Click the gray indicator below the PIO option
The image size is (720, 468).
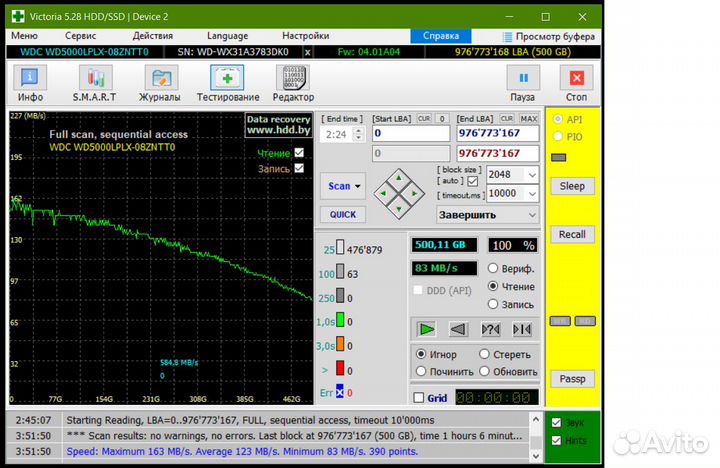558,158
